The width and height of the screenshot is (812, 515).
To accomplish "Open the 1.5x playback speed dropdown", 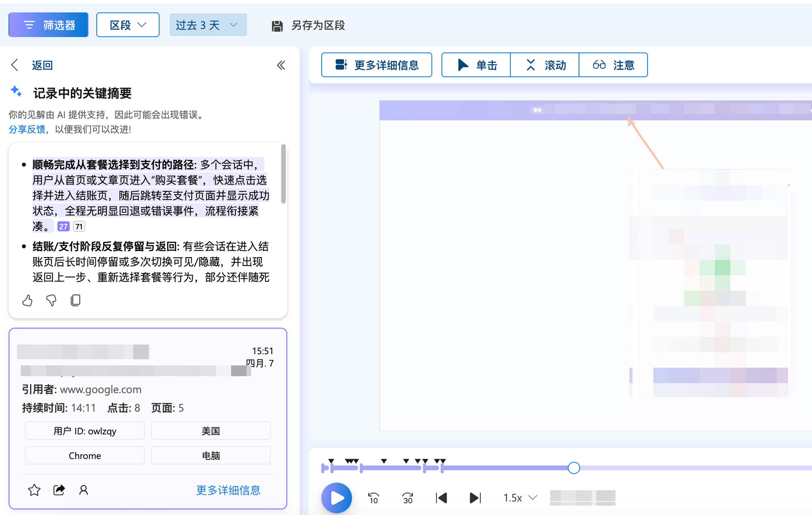I will (x=520, y=498).
